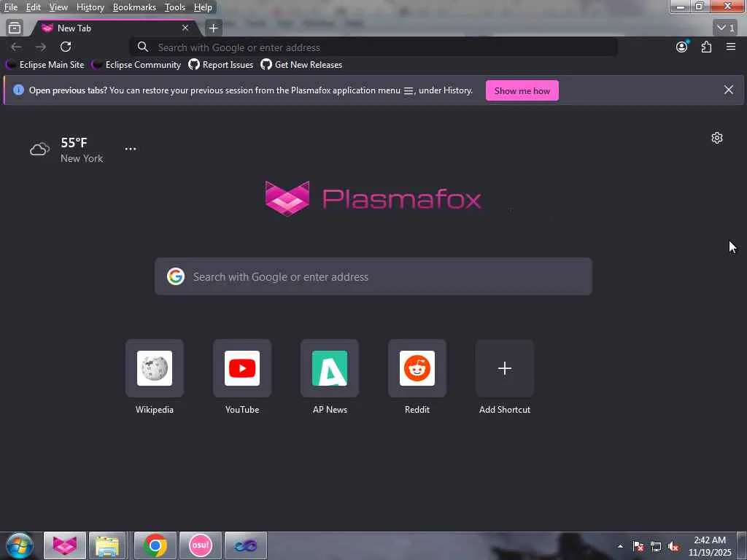Screen dimensions: 747x560
Task: Open the AP News shortcut tile
Action: coord(330,368)
